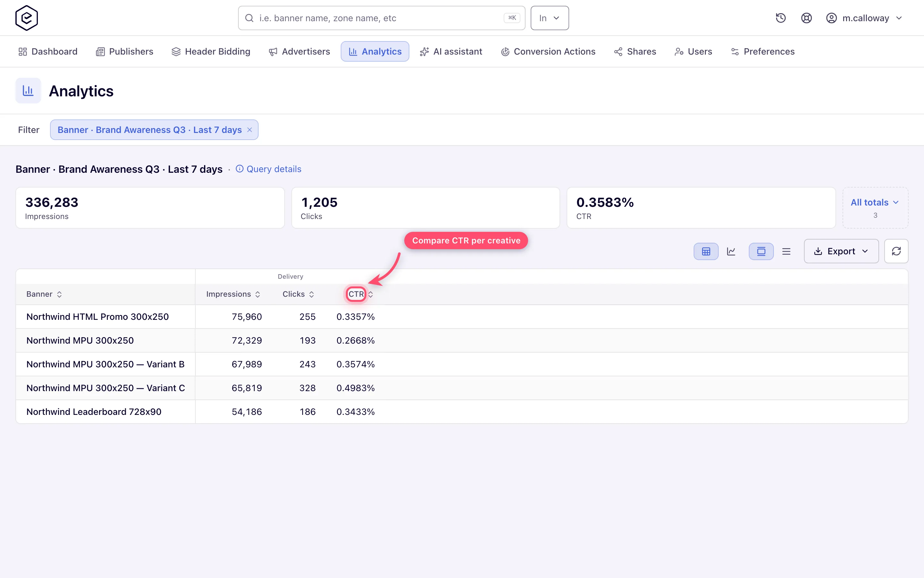Viewport: 924px width, 578px height.
Task: Sort by Banner column arrows
Action: click(59, 294)
